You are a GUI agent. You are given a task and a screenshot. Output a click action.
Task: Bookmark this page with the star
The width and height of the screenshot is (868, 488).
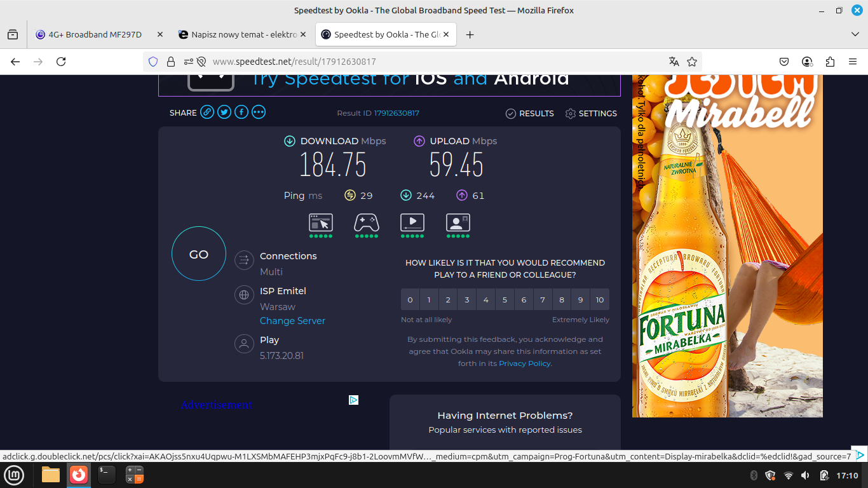coord(692,62)
